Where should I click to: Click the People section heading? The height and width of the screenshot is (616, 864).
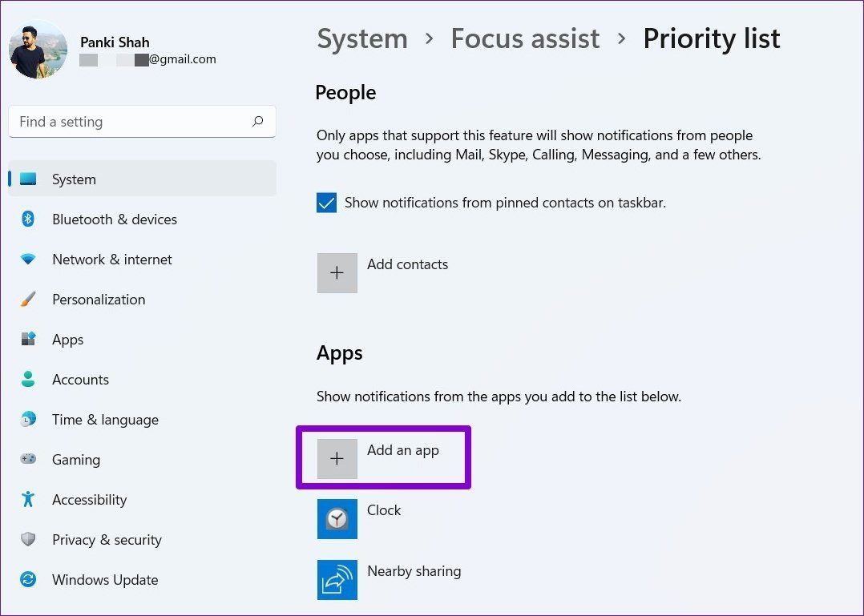tap(345, 93)
